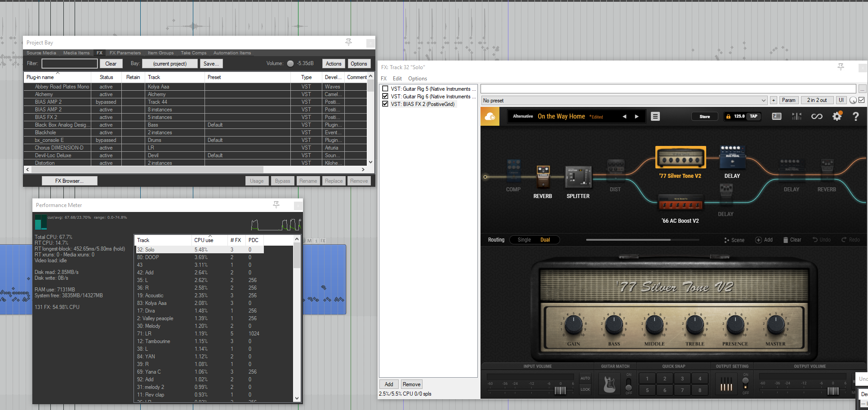
Task: Select the 32: Solo row in Performance Meter
Action: pos(199,250)
